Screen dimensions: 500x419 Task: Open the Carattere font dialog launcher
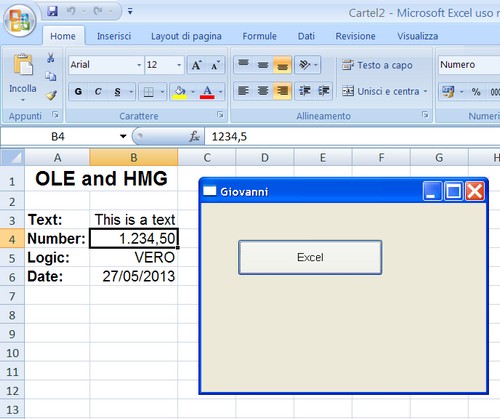click(220, 115)
